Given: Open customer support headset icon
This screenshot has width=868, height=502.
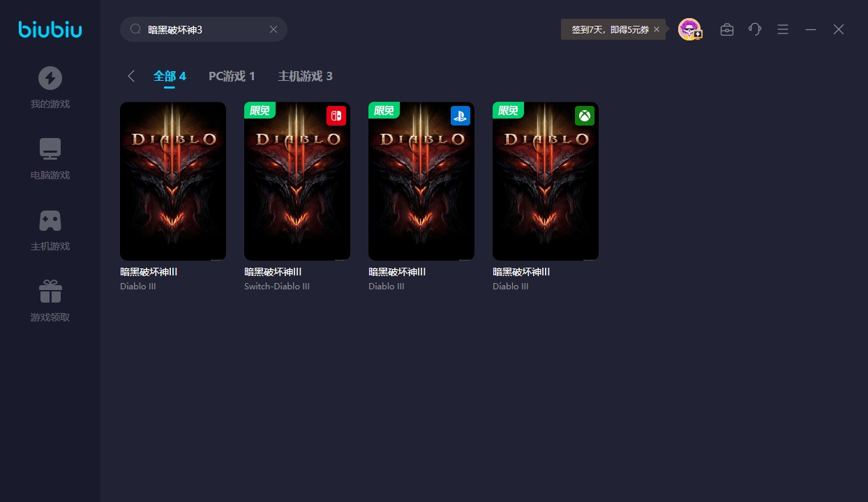Looking at the screenshot, I should pyautogui.click(x=755, y=29).
